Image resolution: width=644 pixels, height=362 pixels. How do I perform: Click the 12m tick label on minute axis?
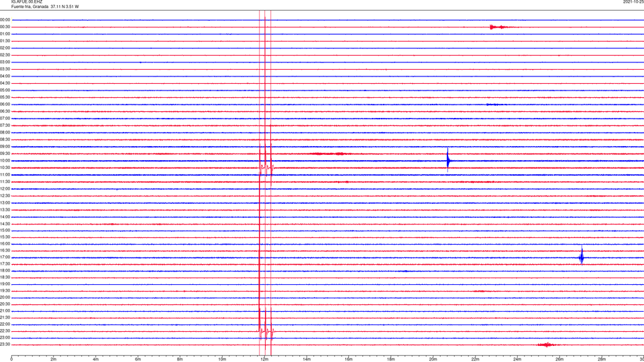click(x=264, y=359)
